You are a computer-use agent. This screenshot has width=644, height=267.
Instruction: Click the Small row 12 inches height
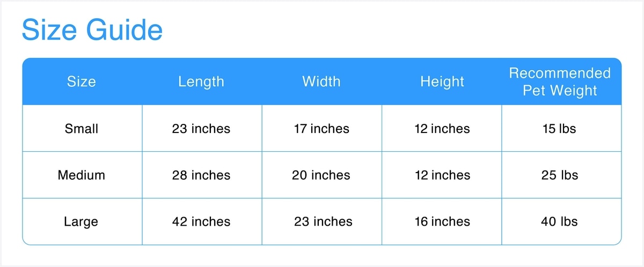point(442,129)
